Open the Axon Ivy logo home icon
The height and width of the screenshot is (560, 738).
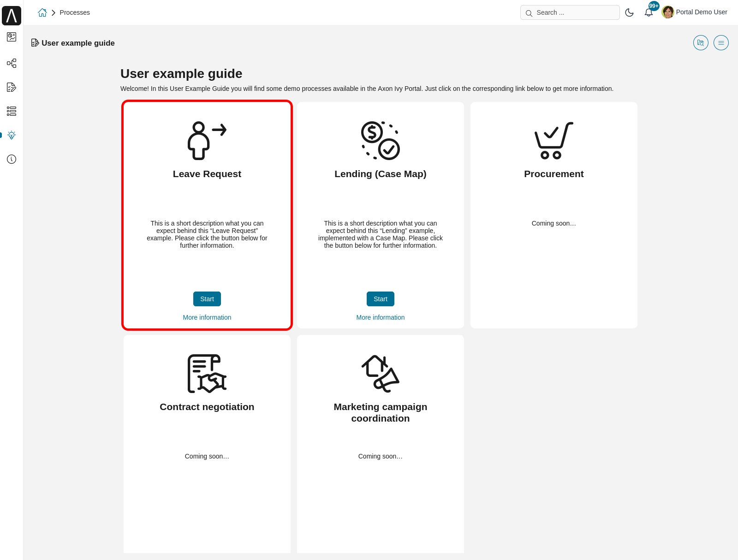pos(12,15)
